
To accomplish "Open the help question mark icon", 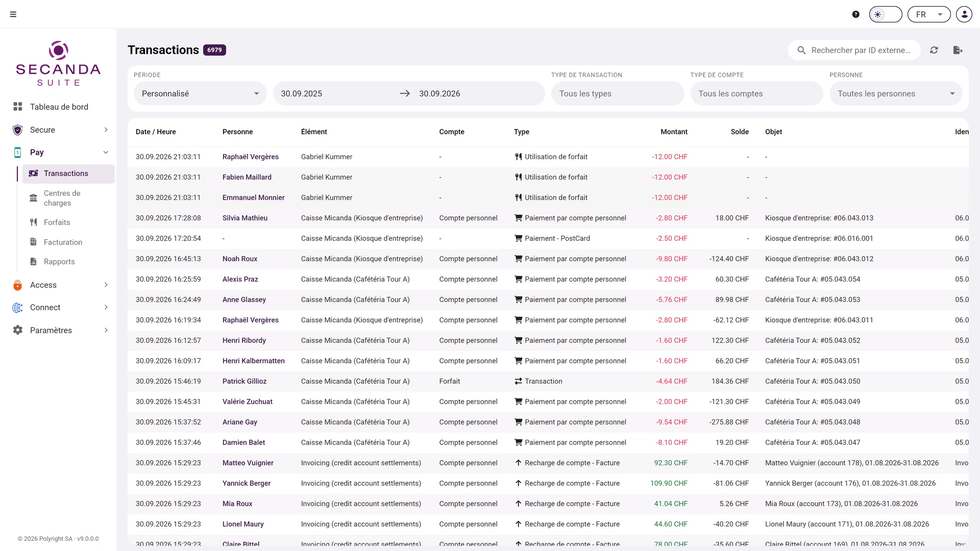I will point(856,14).
